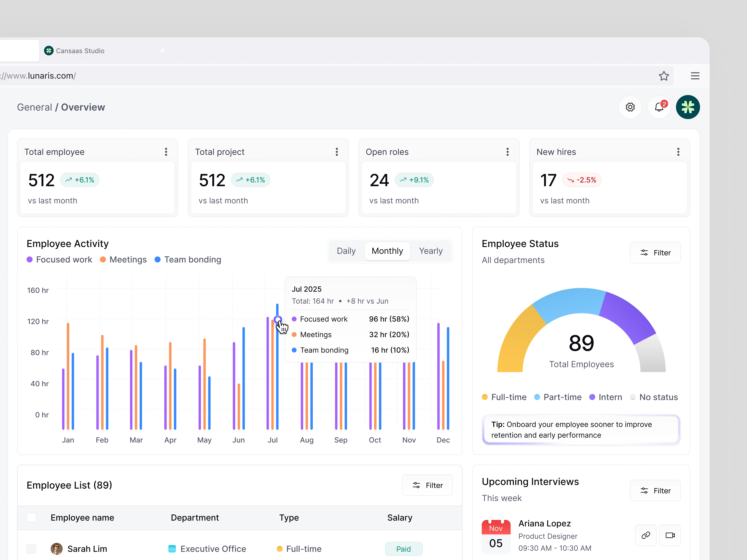Check Sarah Lim's row checkbox

(x=31, y=548)
